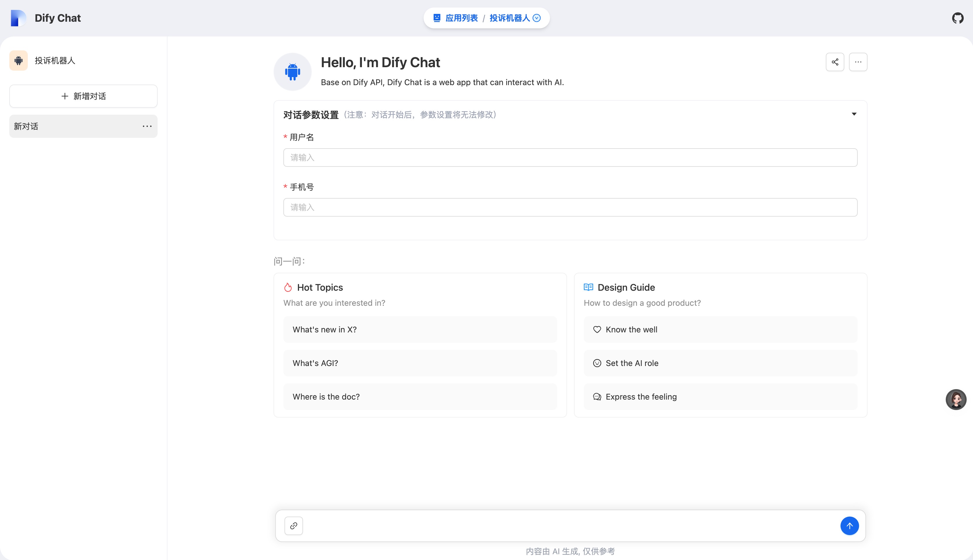973x560 pixels.
Task: Focus the 用户名 input field
Action: pyautogui.click(x=570, y=158)
